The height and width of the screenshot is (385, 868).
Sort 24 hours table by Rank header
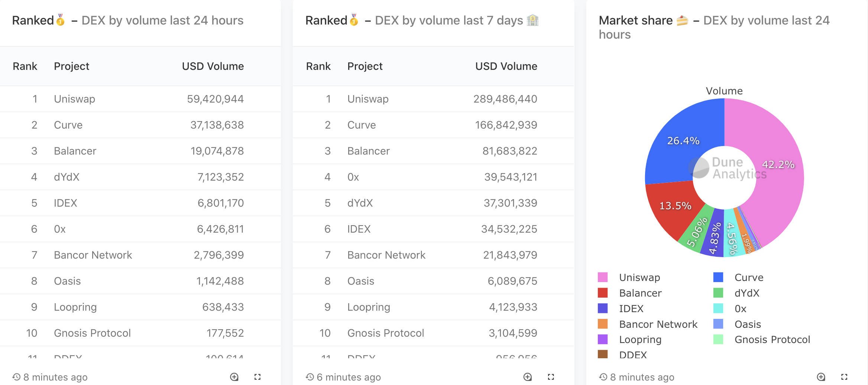(25, 66)
